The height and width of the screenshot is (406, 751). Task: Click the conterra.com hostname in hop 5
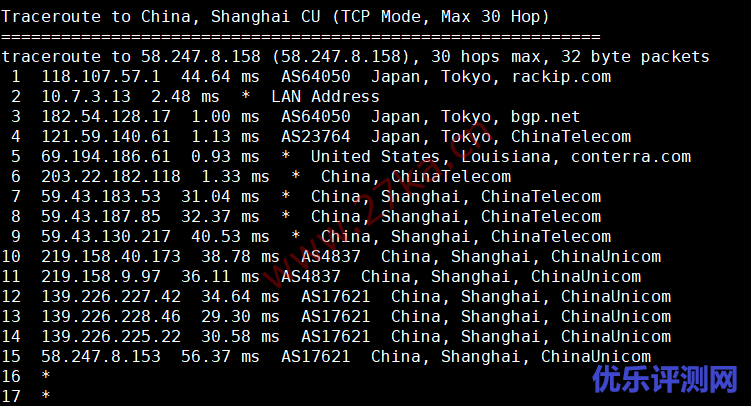(630, 157)
